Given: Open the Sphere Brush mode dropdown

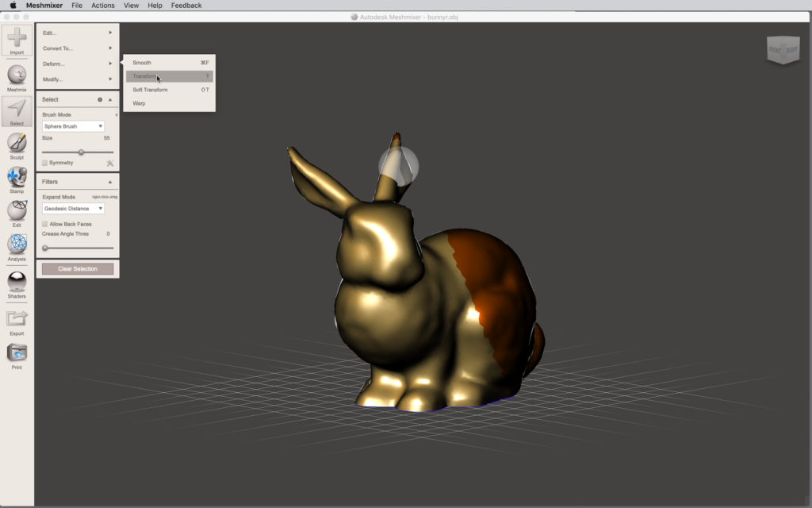Looking at the screenshot, I should pyautogui.click(x=73, y=126).
